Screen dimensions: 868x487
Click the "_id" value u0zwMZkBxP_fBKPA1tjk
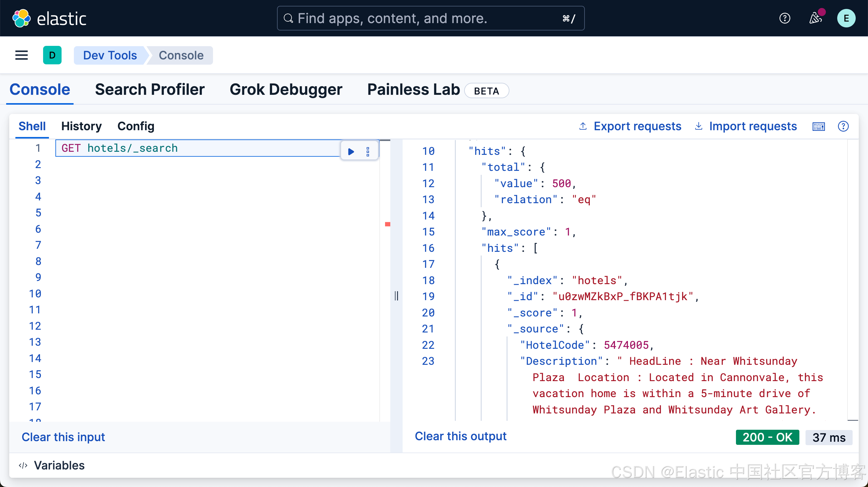click(622, 297)
